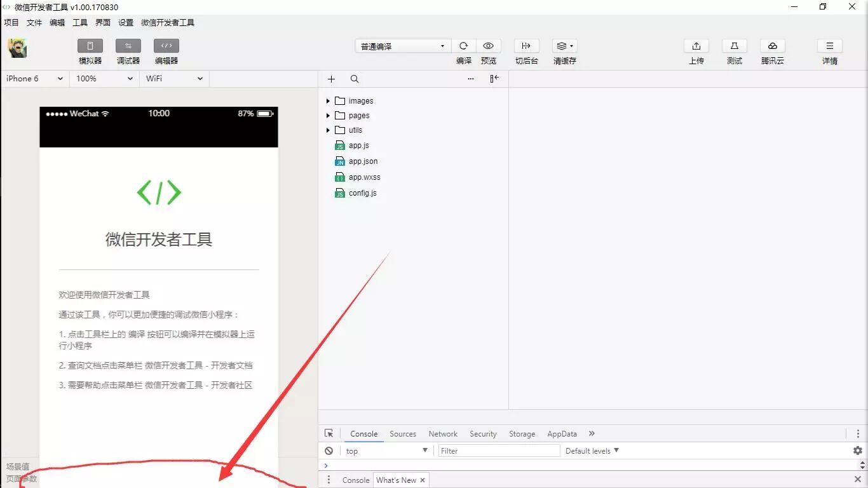The height and width of the screenshot is (488, 868).
Task: Close the devtools drawer
Action: pos(858,479)
